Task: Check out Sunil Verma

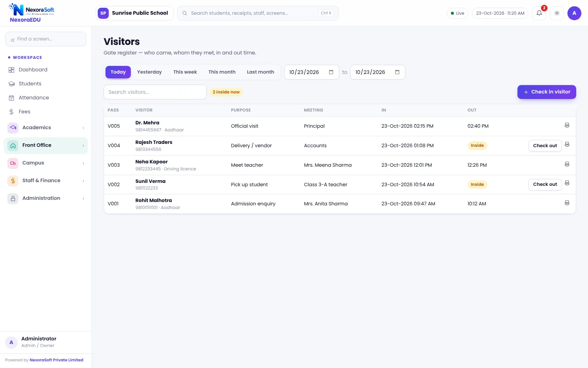Action: pos(545,184)
